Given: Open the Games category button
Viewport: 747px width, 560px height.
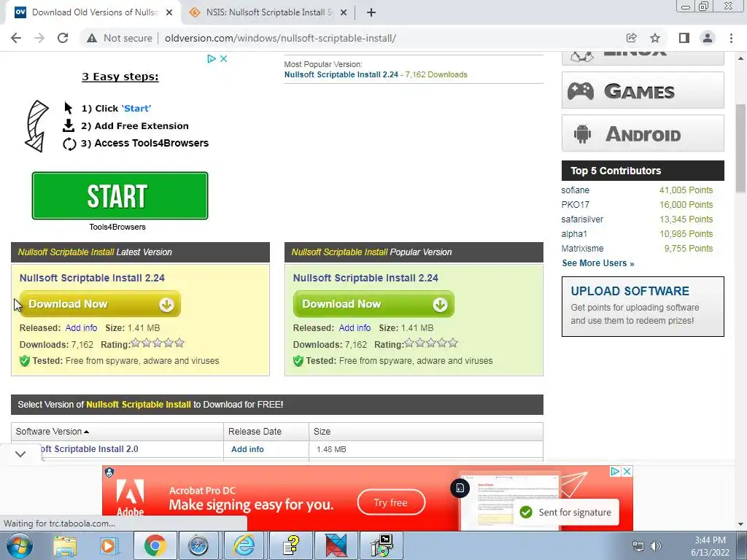Looking at the screenshot, I should [x=643, y=90].
